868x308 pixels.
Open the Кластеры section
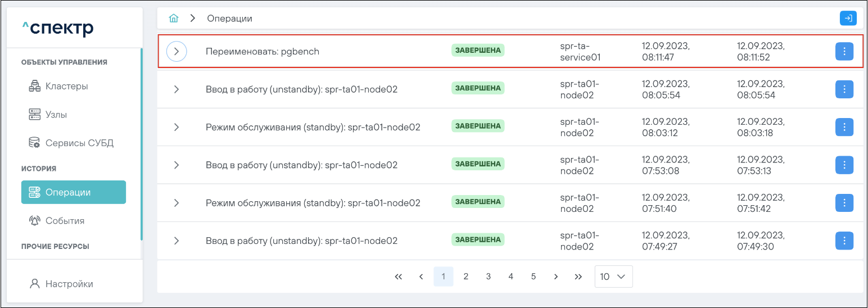tap(66, 86)
